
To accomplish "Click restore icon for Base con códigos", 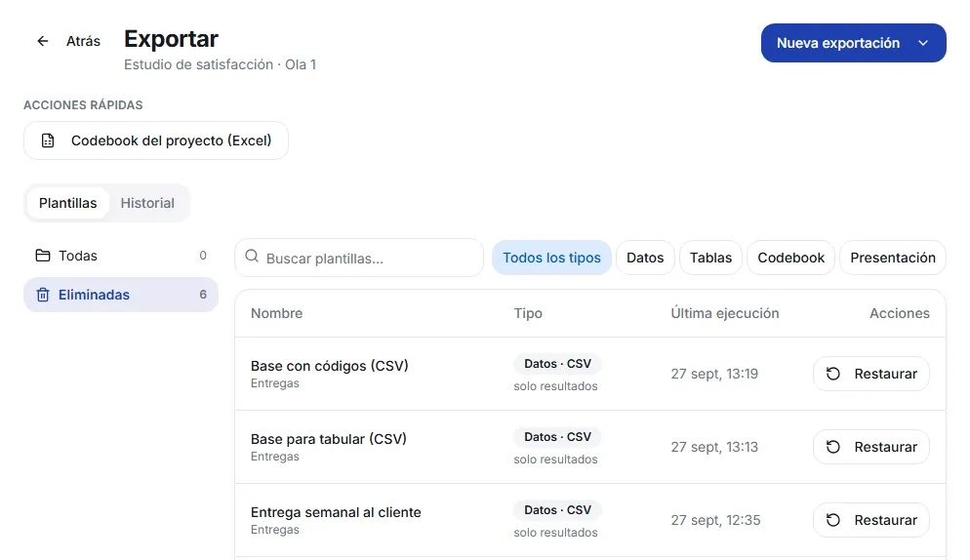I will 833,374.
